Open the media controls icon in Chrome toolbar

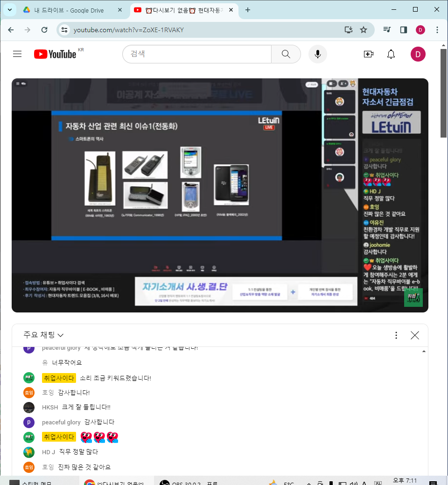(x=387, y=30)
